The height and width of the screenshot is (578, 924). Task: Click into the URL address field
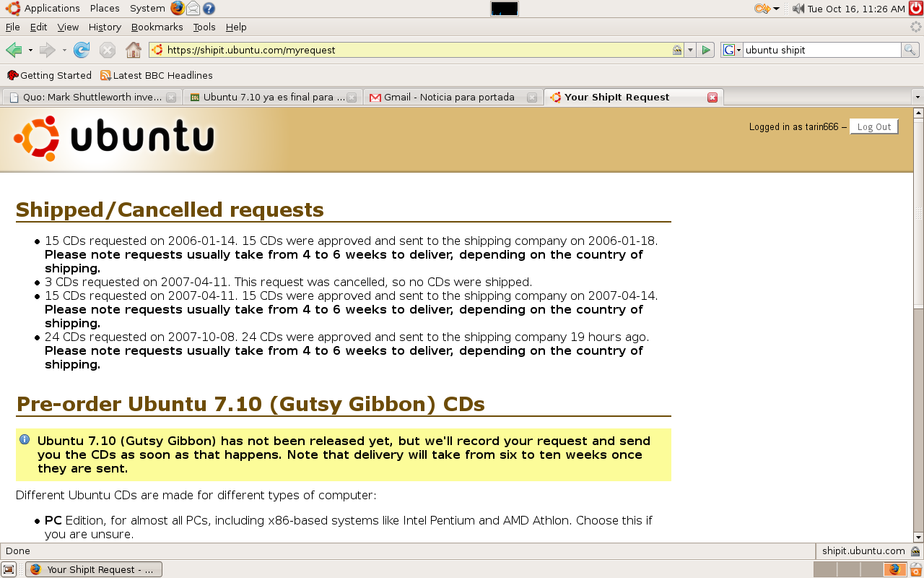(x=417, y=50)
